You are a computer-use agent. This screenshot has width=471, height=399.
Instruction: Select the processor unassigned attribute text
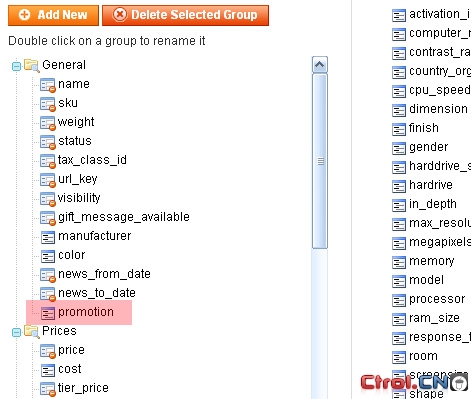click(x=437, y=299)
